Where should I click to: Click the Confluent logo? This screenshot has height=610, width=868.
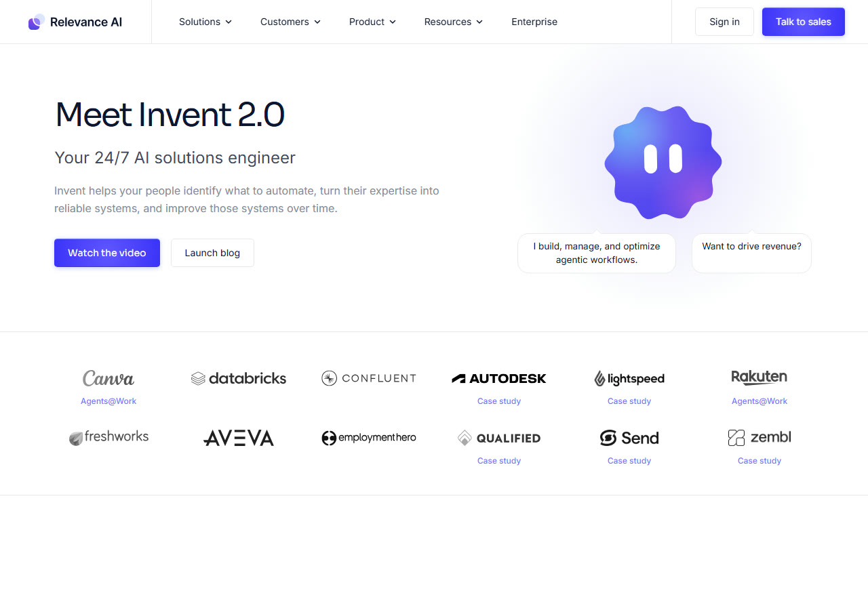(369, 378)
